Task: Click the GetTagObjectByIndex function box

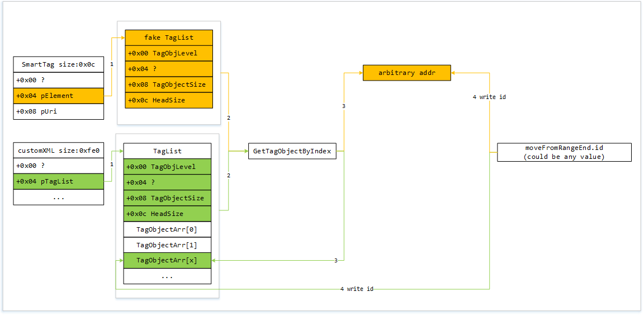Action: tap(292, 151)
